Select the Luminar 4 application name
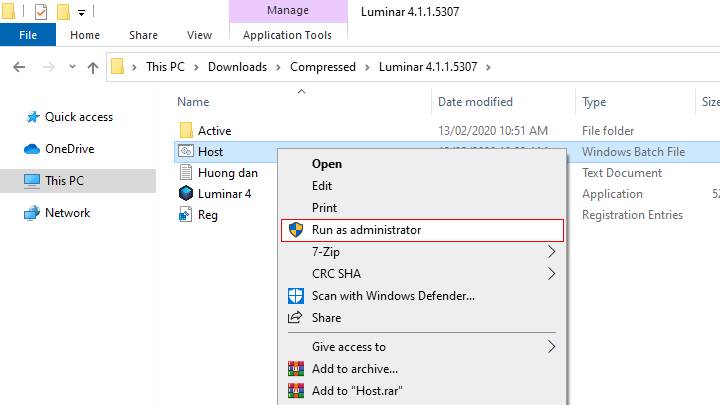Viewport: 720px width, 405px height. (225, 194)
